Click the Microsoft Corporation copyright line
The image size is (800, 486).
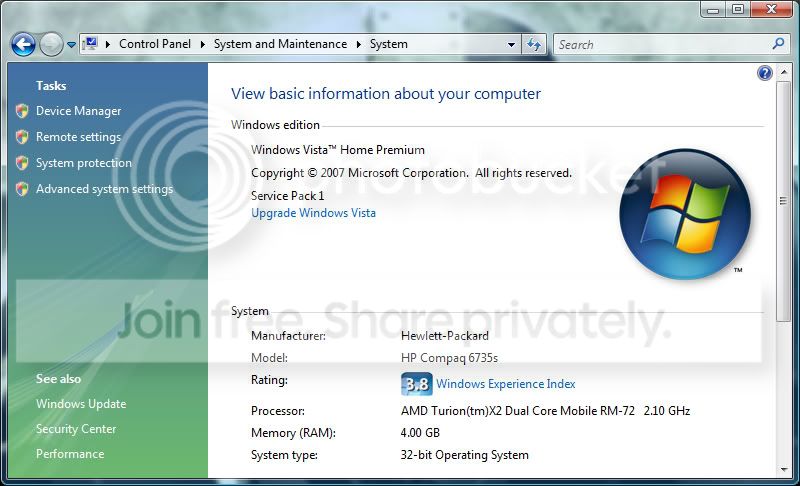coord(411,173)
